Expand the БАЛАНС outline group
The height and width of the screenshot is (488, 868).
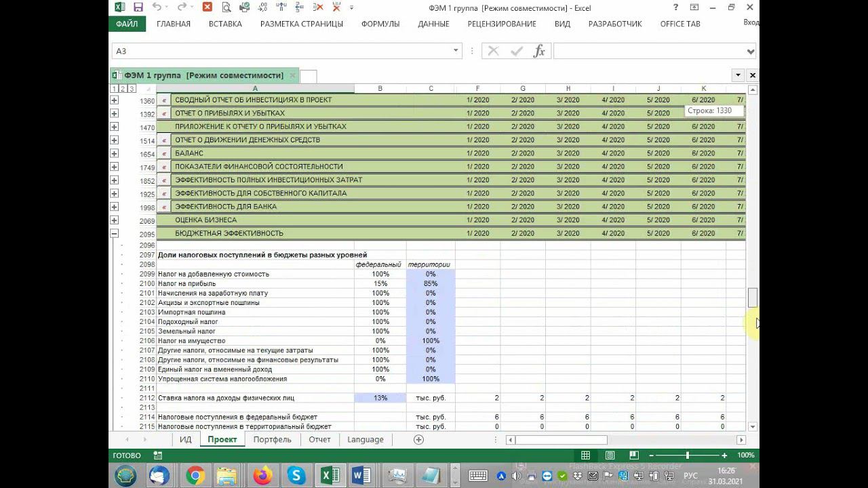click(x=114, y=153)
